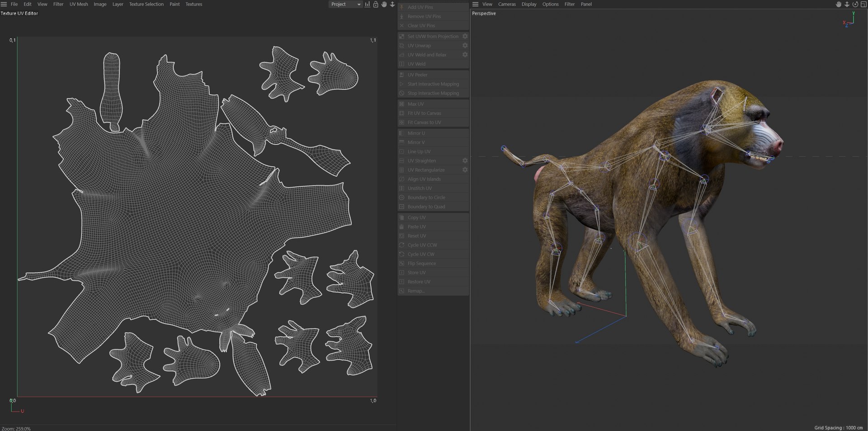This screenshot has height=431, width=868.
Task: Run UV Weld and Relax
Action: tap(429, 55)
